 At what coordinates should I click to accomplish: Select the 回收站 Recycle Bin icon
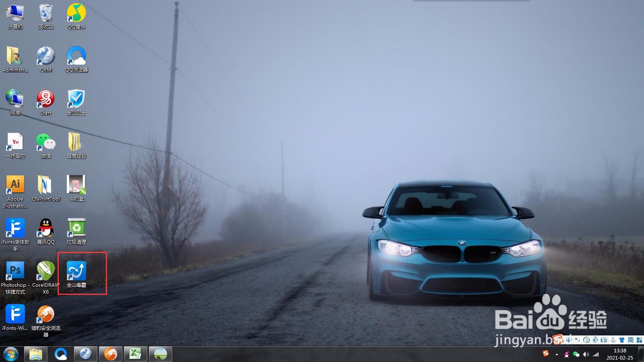46,17
